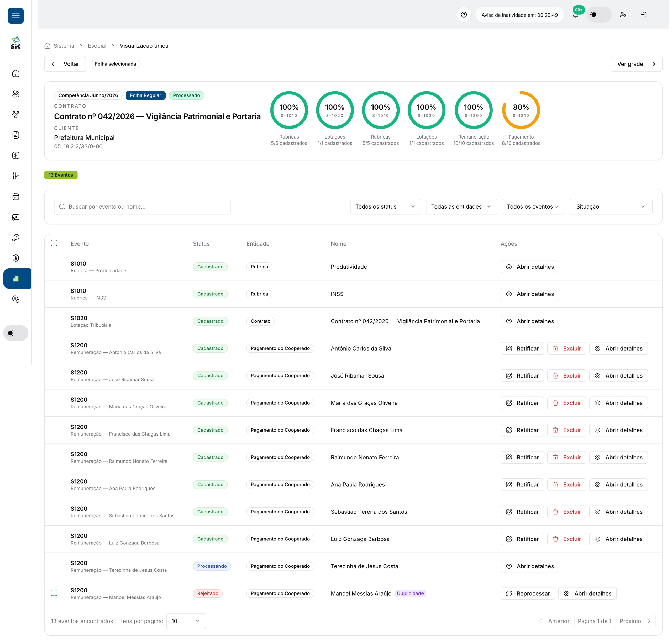Open the key icon in sidebar

(16, 237)
